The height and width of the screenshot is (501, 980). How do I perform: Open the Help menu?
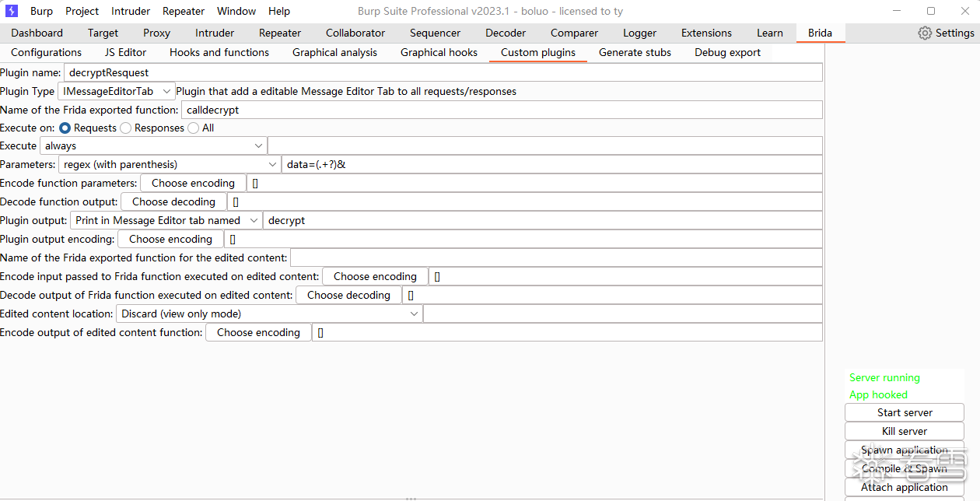[x=278, y=11]
